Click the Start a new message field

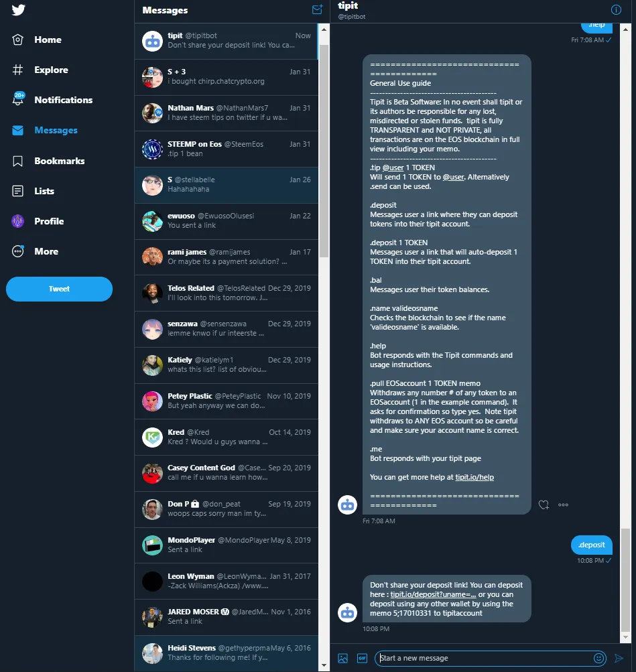pyautogui.click(x=485, y=658)
